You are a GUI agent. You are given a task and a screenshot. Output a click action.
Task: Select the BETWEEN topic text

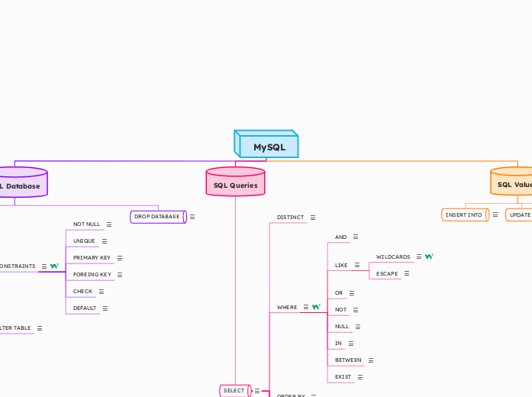point(349,360)
